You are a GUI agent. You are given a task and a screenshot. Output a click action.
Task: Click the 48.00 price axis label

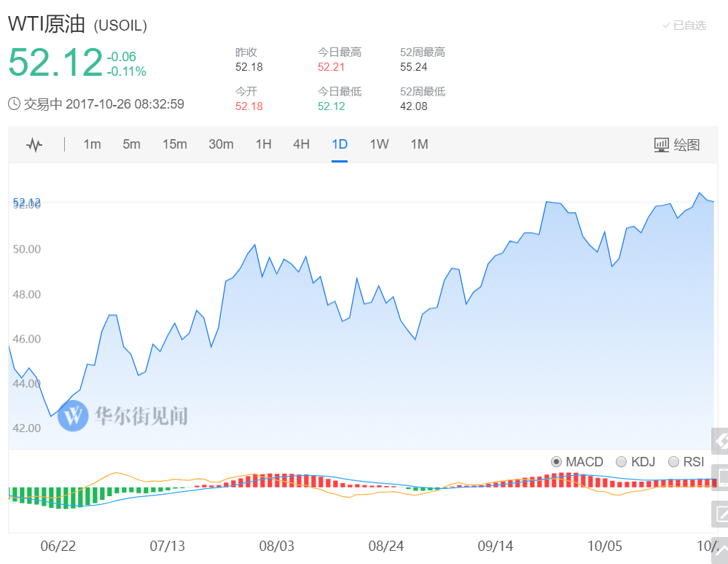click(26, 294)
